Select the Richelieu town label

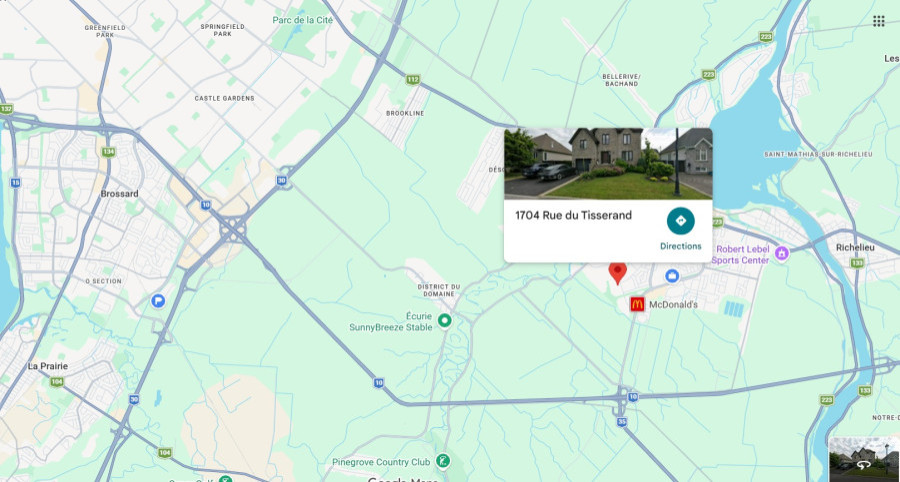click(855, 247)
